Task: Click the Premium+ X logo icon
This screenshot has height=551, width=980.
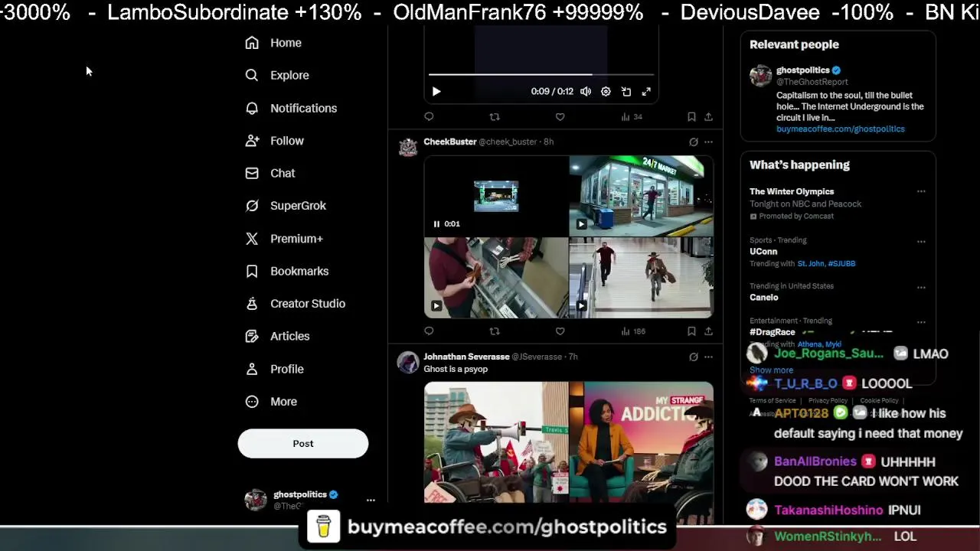Action: pyautogui.click(x=252, y=239)
